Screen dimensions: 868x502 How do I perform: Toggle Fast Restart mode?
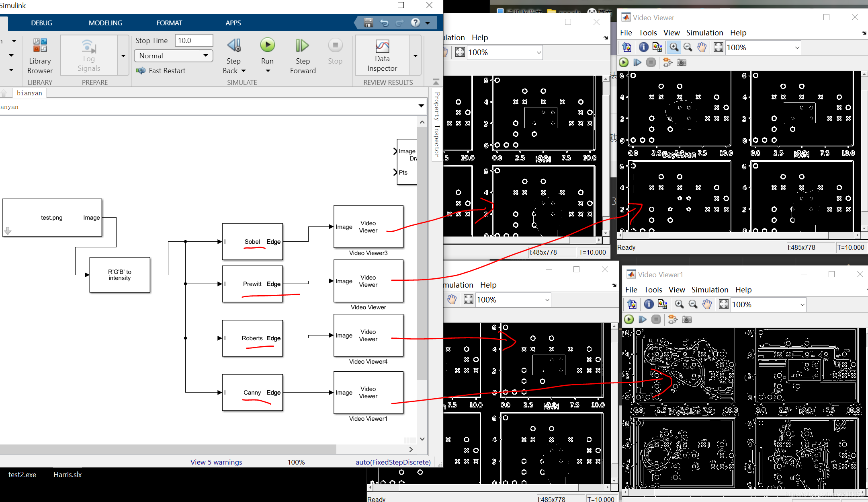tap(161, 71)
